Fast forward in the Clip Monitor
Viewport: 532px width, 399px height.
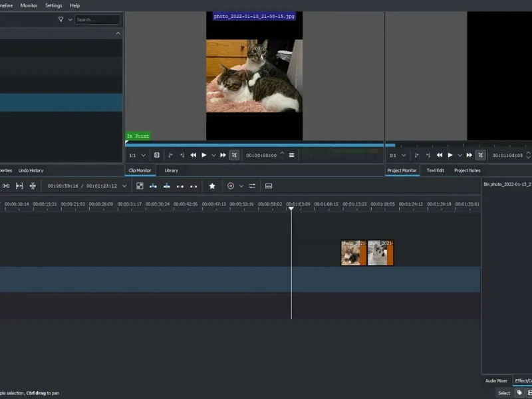point(223,155)
